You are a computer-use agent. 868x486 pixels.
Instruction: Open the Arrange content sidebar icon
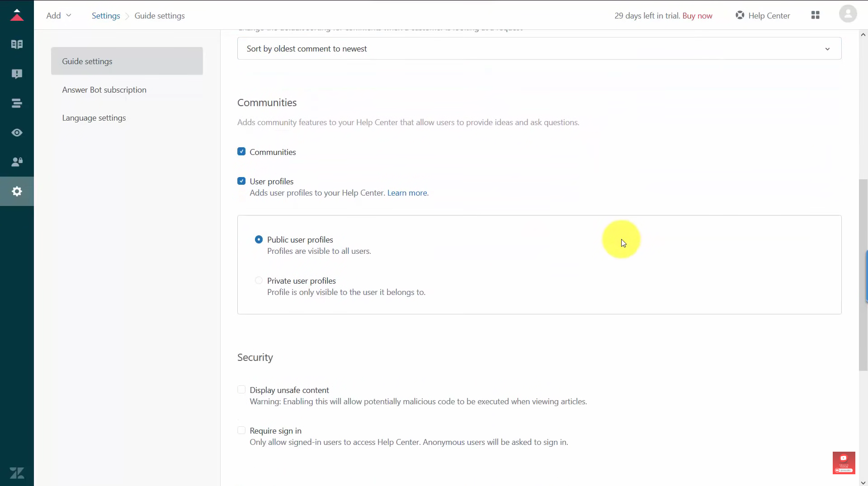point(17,103)
